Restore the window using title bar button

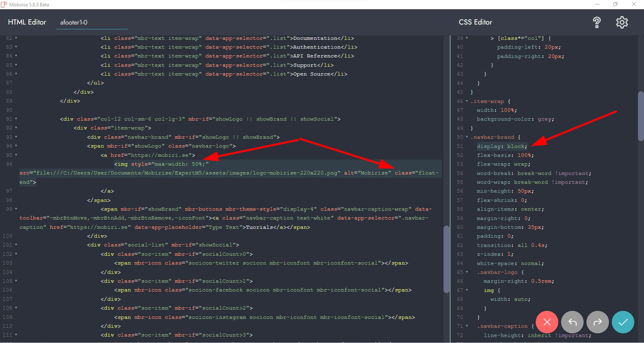click(615, 4)
